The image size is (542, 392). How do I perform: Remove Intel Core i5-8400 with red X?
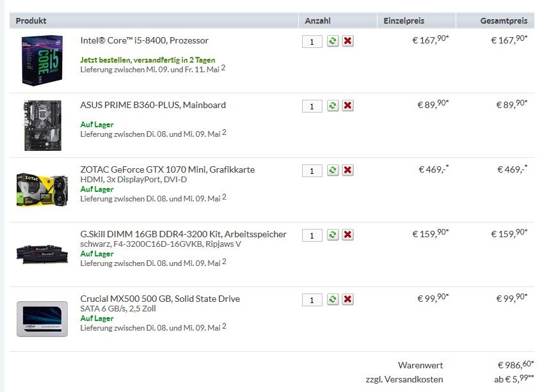point(347,41)
